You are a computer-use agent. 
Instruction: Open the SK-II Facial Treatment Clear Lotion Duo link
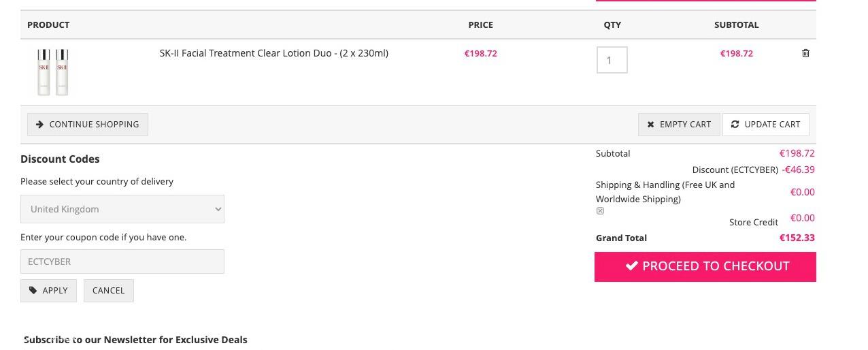pos(273,53)
